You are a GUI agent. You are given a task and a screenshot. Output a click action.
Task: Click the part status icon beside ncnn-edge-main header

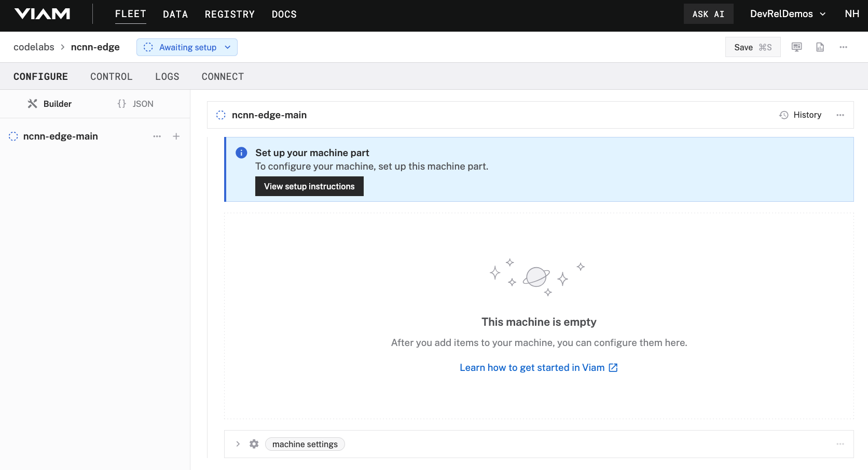[221, 115]
